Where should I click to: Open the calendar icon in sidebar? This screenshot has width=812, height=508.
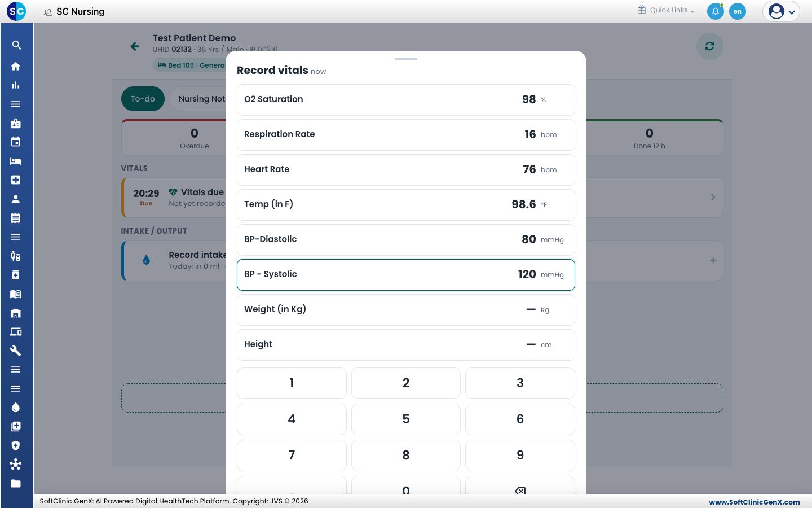(x=16, y=142)
